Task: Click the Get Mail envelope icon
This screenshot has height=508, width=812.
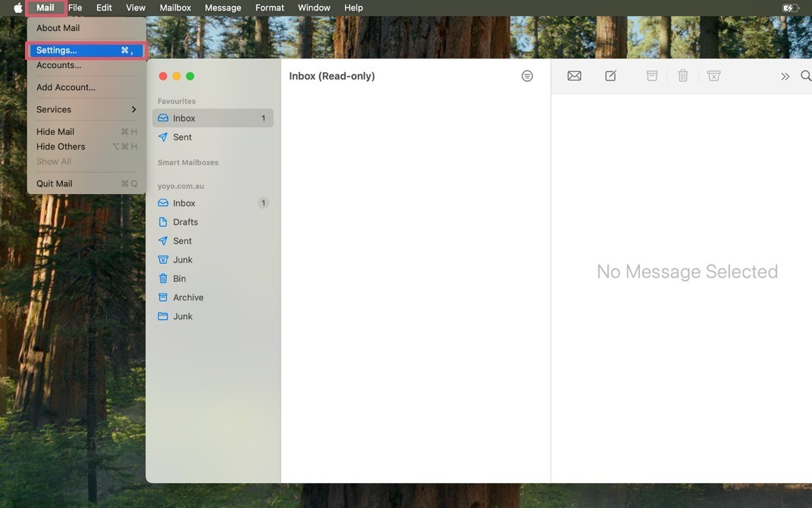Action: pyautogui.click(x=574, y=76)
